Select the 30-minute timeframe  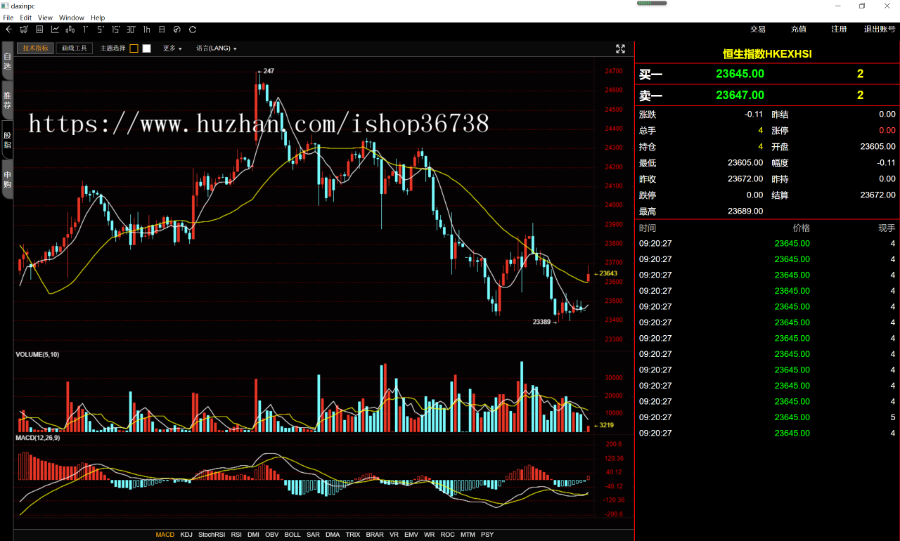[131, 29]
